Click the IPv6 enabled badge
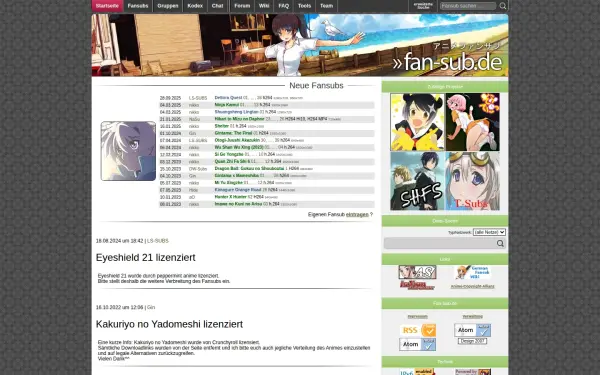Screen dimensions: 600x375 click(417, 372)
